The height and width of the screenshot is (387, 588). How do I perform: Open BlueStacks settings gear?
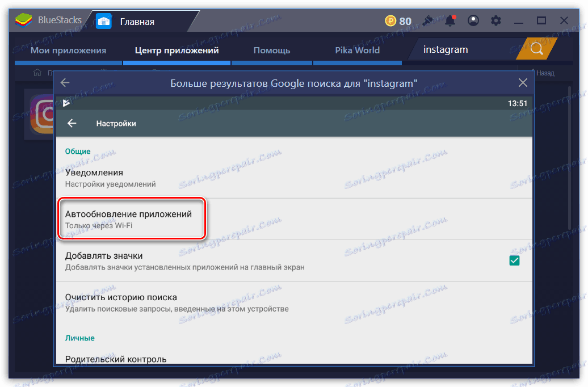495,20
